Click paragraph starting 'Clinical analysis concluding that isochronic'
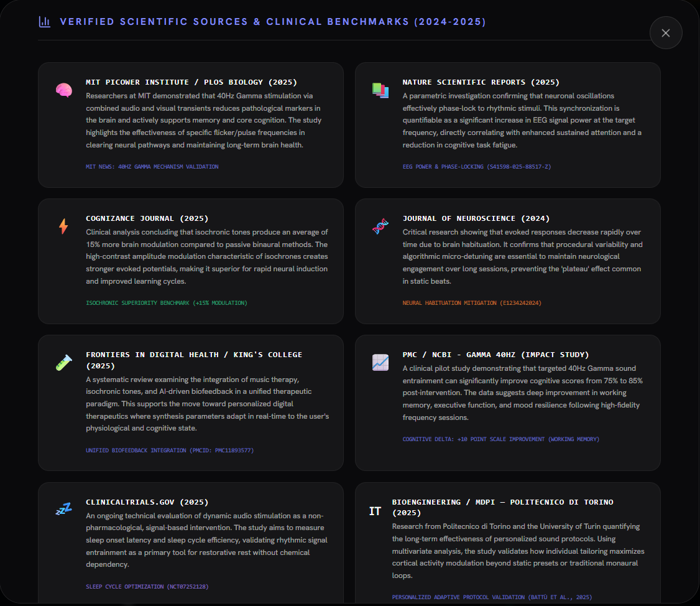The height and width of the screenshot is (606, 700). click(x=207, y=256)
